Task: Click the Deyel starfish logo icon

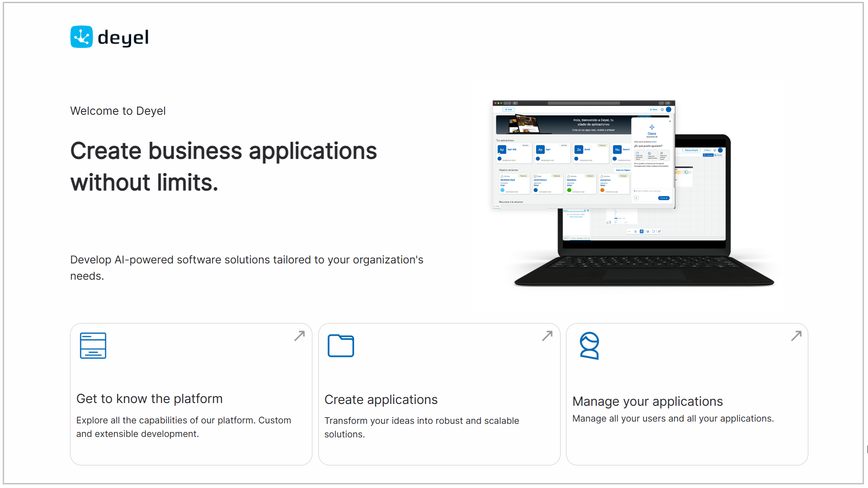Action: tap(81, 37)
